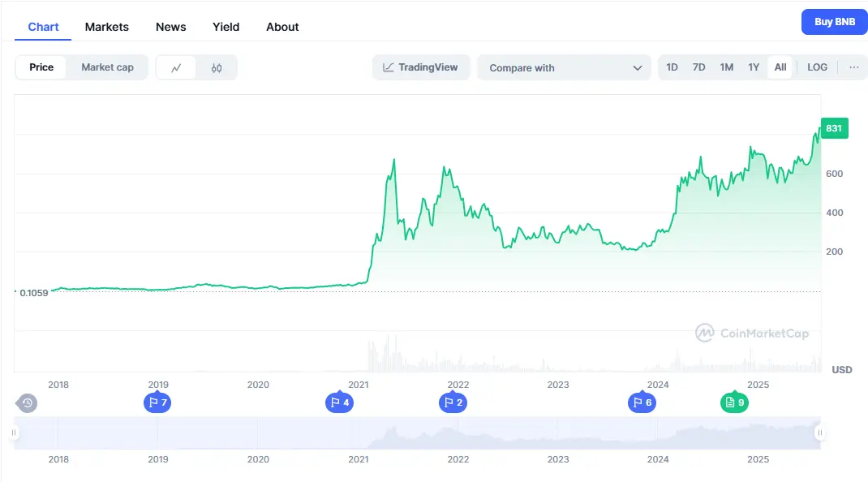Open the 2022 flag marker with 2 events

452,402
